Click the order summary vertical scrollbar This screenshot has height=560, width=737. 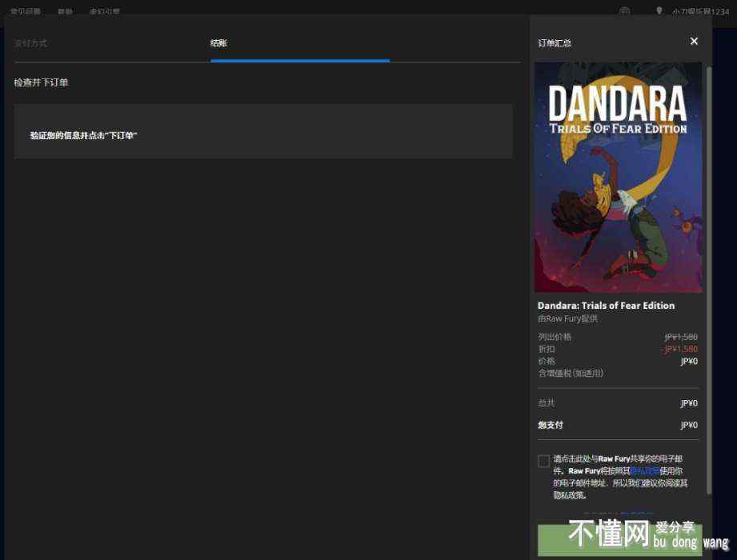(x=709, y=281)
